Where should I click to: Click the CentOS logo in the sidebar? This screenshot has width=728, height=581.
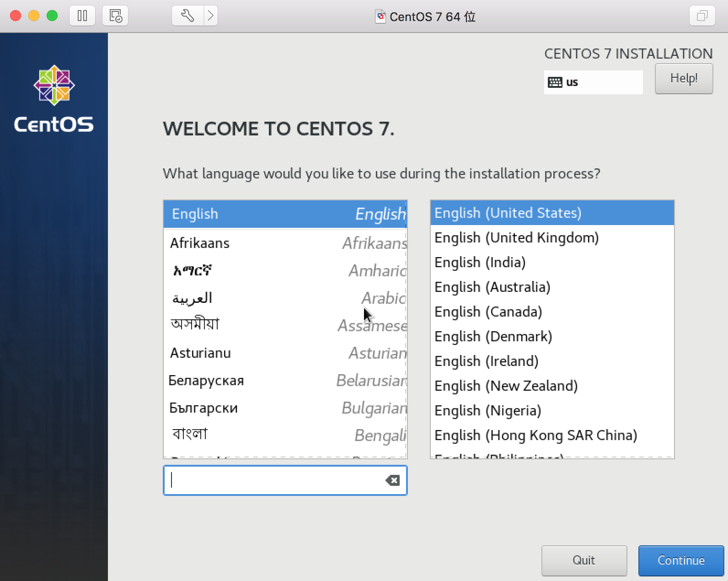tap(54, 98)
